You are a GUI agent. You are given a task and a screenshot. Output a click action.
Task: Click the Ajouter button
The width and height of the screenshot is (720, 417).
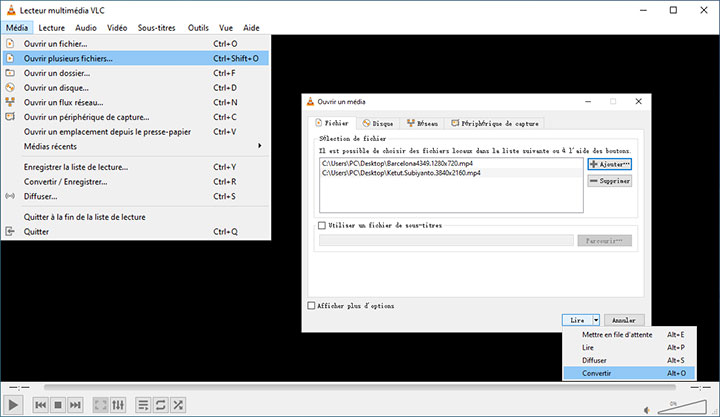pyautogui.click(x=610, y=164)
